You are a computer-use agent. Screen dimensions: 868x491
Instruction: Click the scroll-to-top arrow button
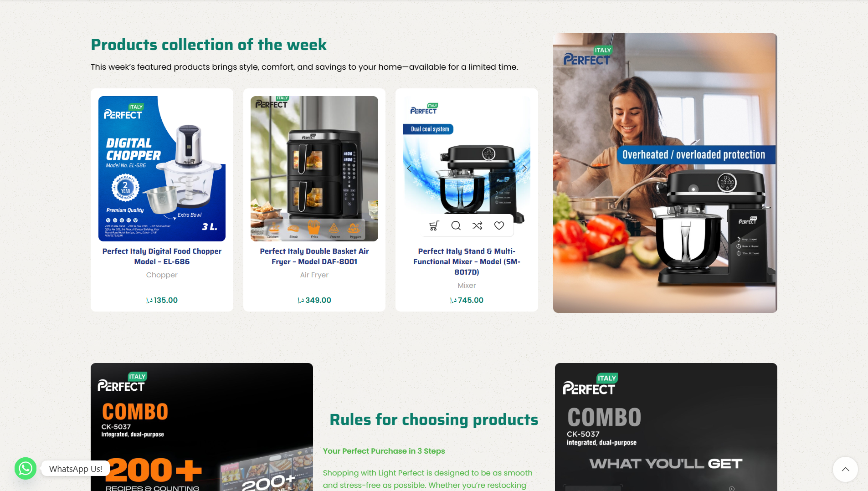pos(845,469)
